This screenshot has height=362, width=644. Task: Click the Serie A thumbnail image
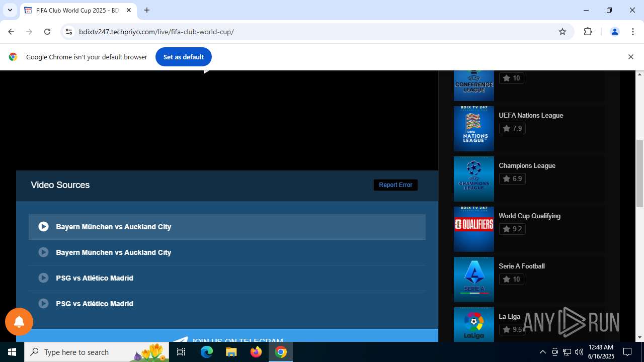tap(474, 280)
